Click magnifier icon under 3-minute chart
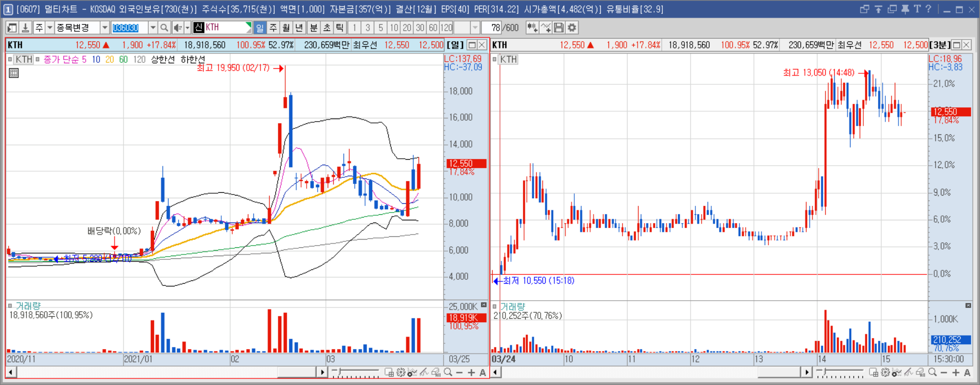This screenshot has height=385, width=980. coord(933,373)
